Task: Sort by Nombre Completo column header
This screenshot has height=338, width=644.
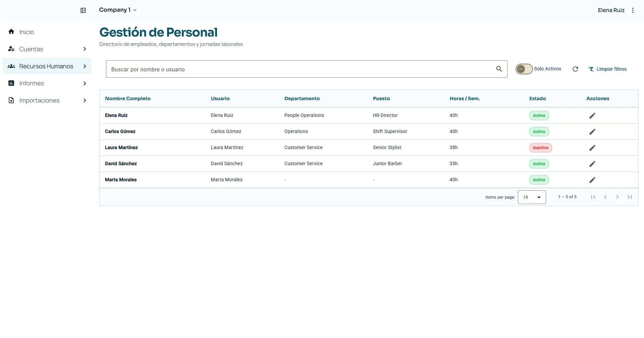Action: click(x=128, y=98)
